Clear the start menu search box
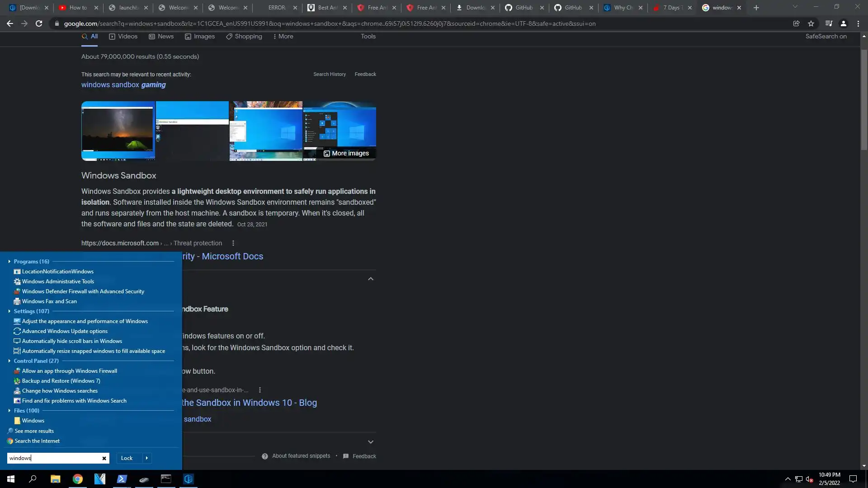This screenshot has height=488, width=868. (x=104, y=458)
